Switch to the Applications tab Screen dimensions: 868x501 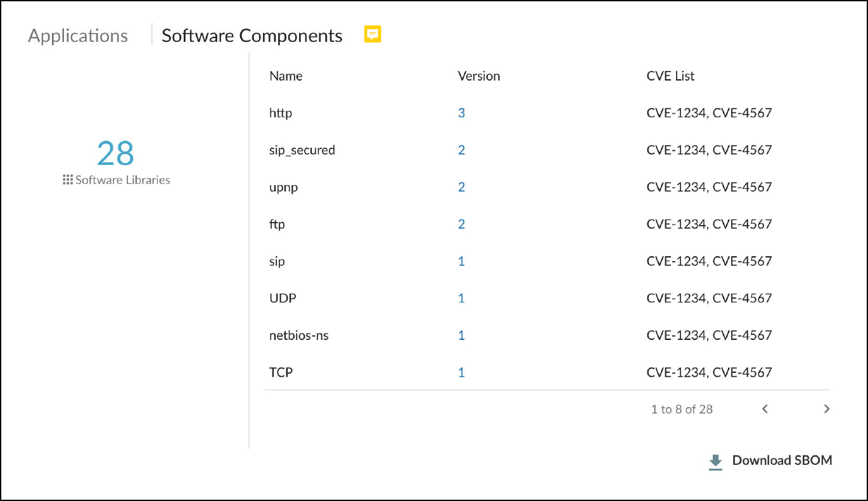pyautogui.click(x=78, y=36)
